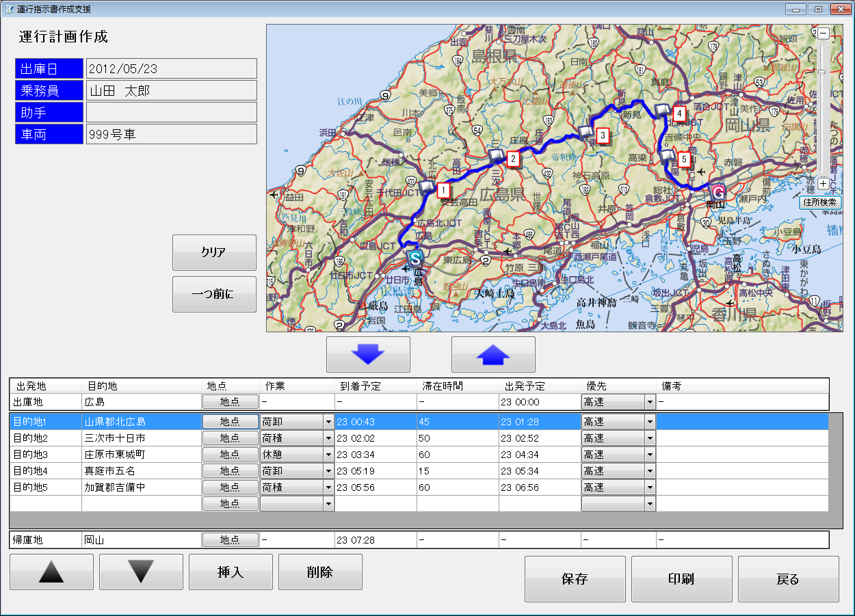Open 優先 dropdown in the empty row
This screenshot has height=616, width=855.
click(650, 504)
